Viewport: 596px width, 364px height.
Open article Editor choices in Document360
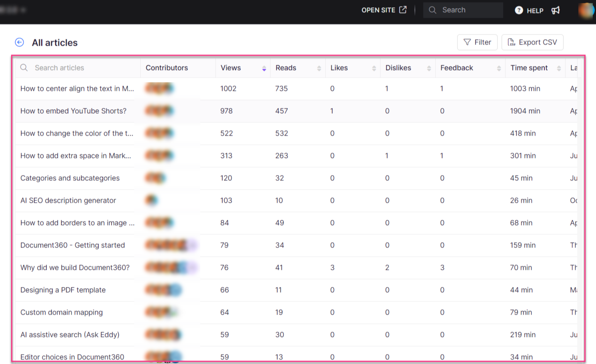pos(72,357)
